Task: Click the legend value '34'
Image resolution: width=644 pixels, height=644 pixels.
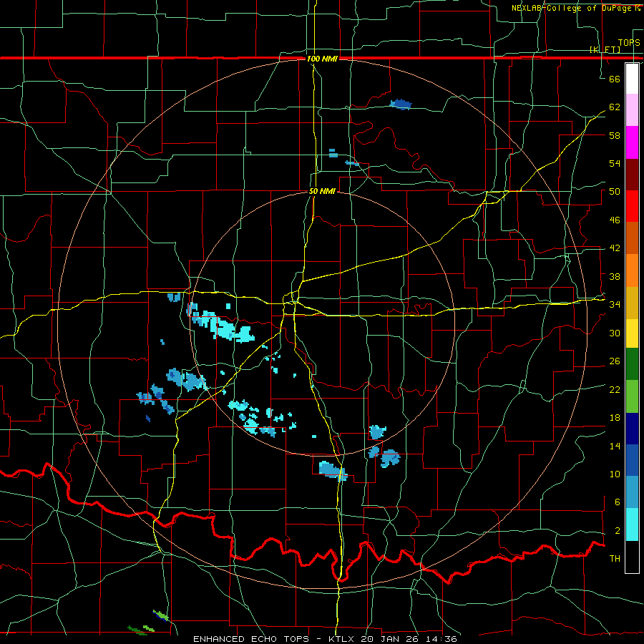Action: pos(615,305)
